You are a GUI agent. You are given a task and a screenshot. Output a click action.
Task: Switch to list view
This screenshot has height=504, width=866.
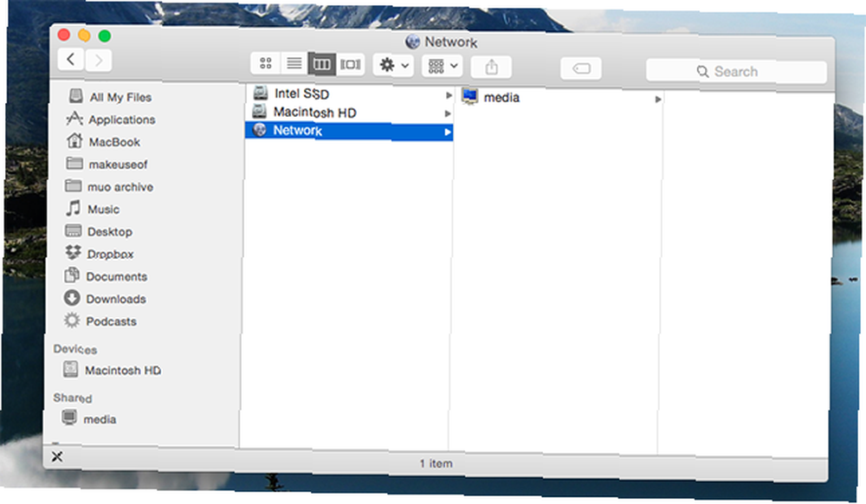(294, 63)
